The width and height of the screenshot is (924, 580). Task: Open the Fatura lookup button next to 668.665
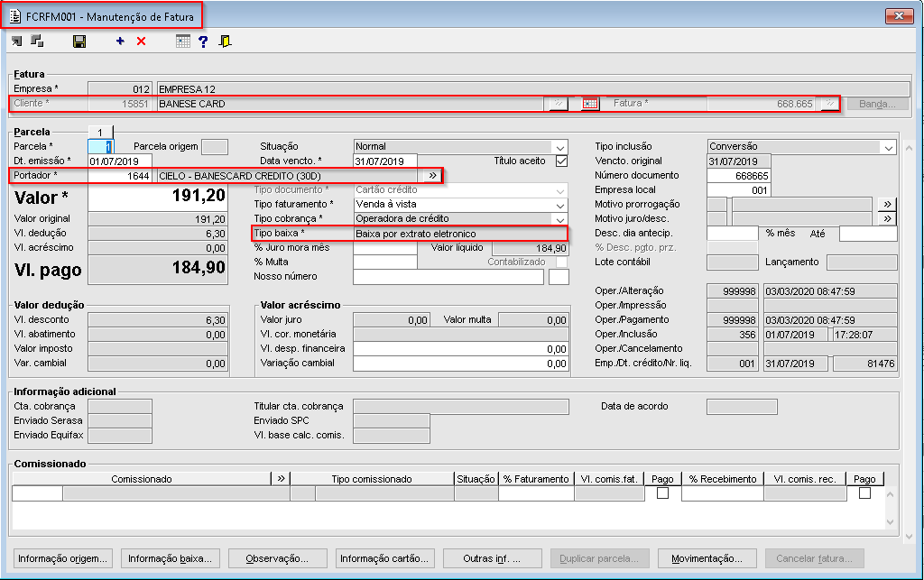(830, 104)
